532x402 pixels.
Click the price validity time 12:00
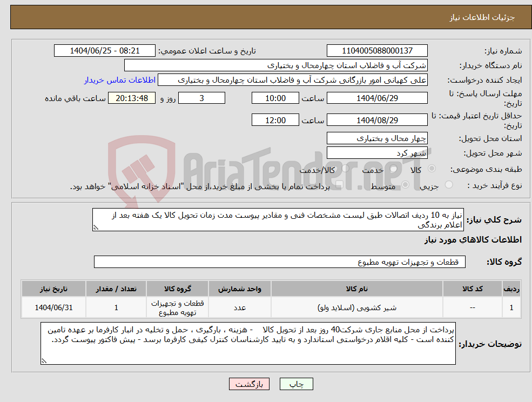275,120
